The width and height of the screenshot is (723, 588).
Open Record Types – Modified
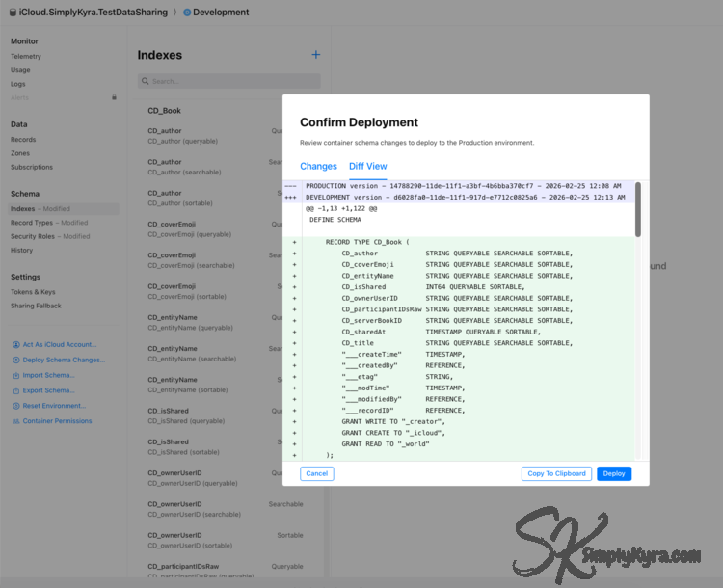click(x=49, y=223)
